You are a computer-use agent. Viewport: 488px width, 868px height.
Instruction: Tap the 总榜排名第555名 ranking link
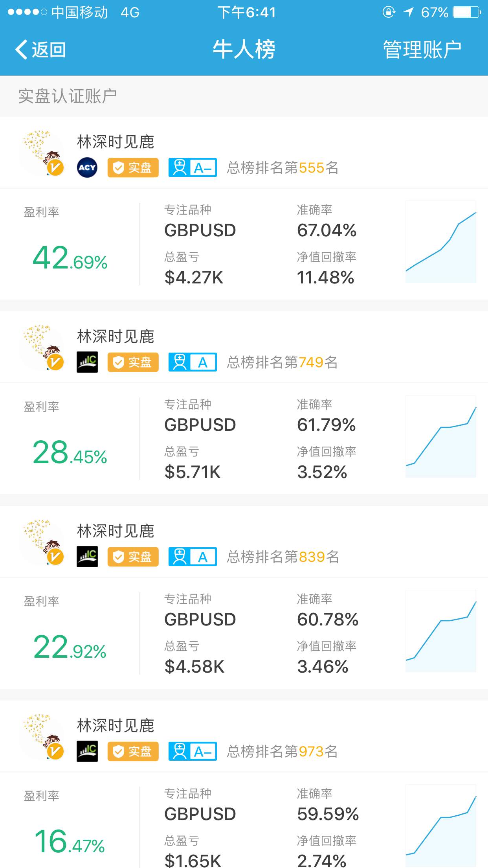coord(283,168)
